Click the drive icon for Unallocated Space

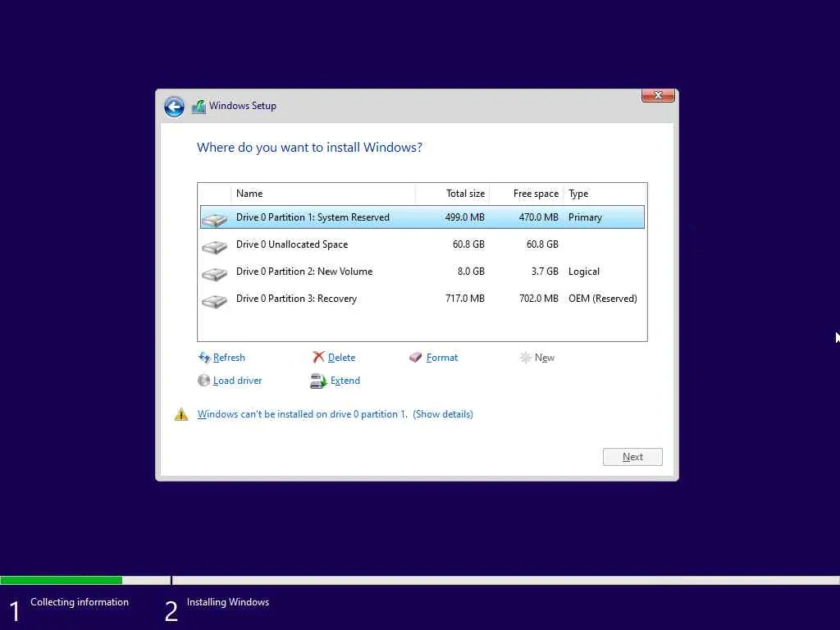[214, 246]
